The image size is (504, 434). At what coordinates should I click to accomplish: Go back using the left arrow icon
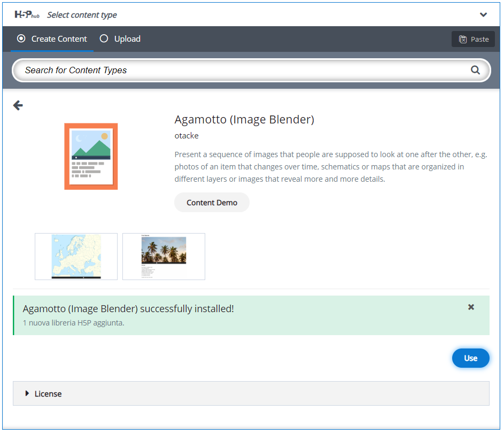[18, 105]
